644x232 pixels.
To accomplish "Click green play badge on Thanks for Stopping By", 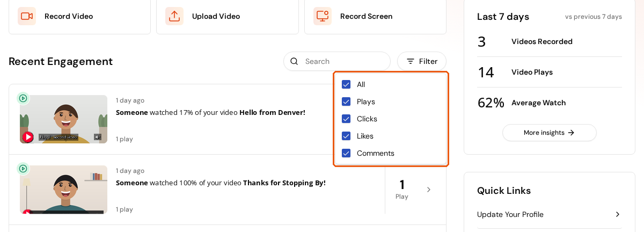I will pyautogui.click(x=23, y=169).
